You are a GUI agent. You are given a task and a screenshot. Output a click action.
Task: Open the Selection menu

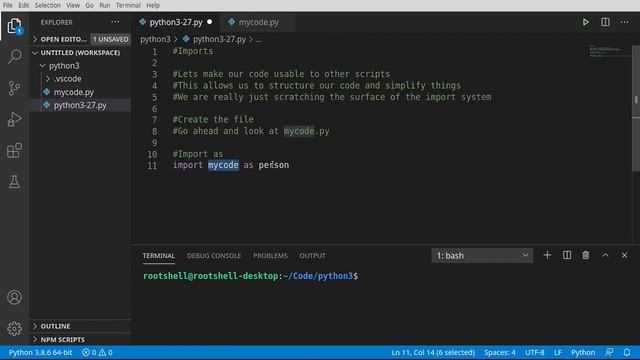[x=47, y=5]
